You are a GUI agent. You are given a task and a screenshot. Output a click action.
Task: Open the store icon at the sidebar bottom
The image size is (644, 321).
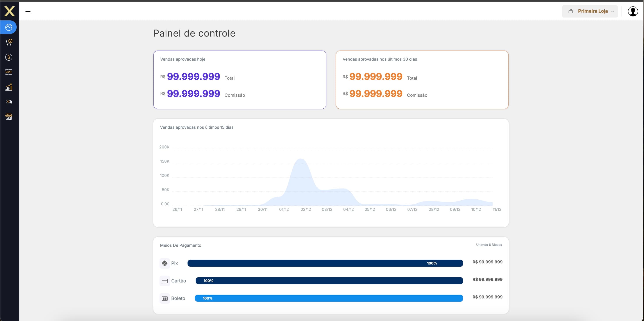coord(9,116)
